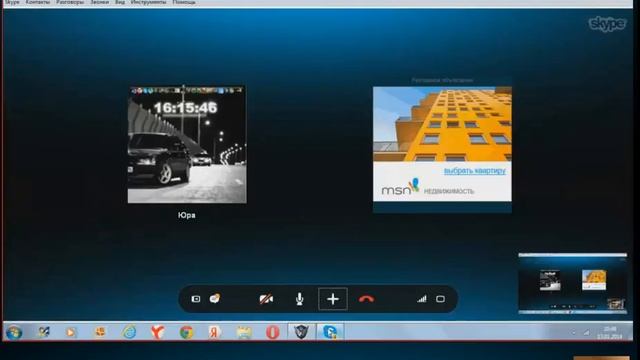The image size is (640, 360).
Task: Click the msn недвижимость ad banner
Action: point(442,144)
